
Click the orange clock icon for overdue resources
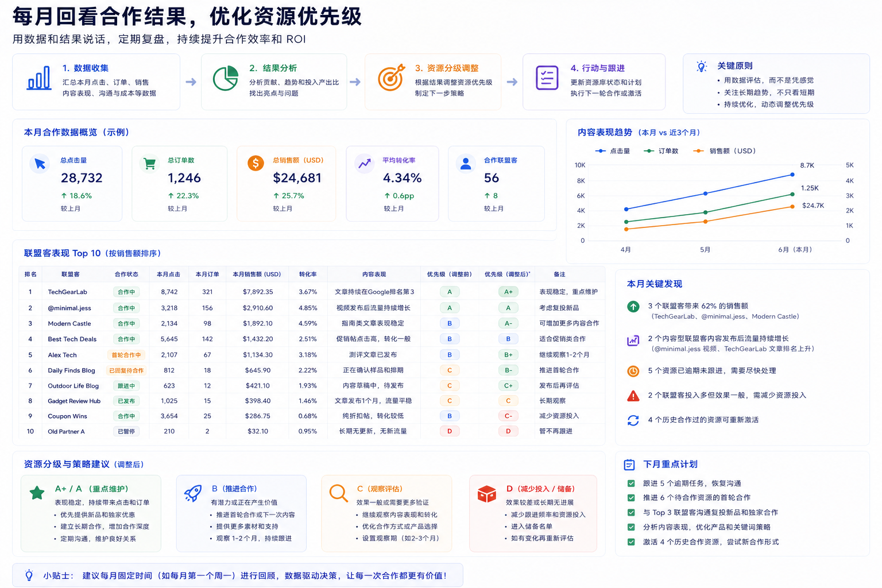click(x=633, y=371)
